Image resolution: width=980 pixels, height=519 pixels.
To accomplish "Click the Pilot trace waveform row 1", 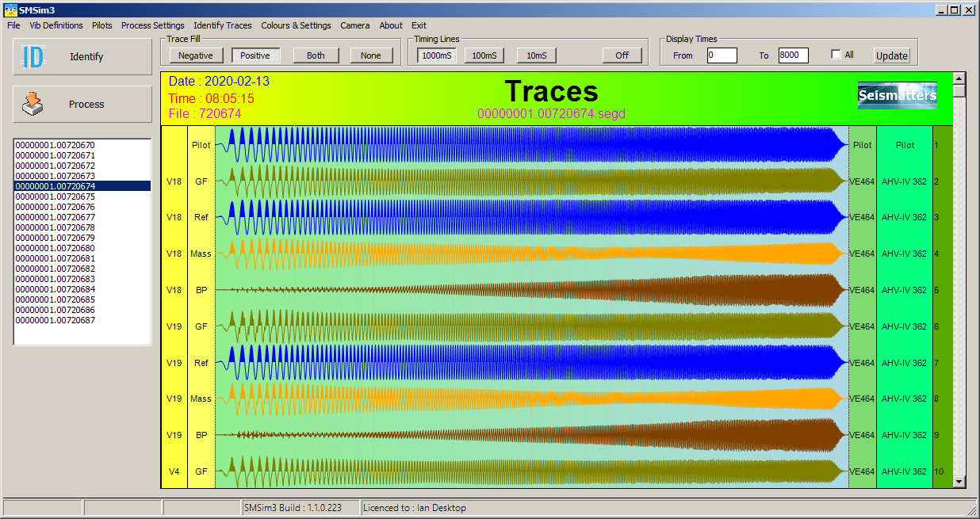I will point(532,145).
